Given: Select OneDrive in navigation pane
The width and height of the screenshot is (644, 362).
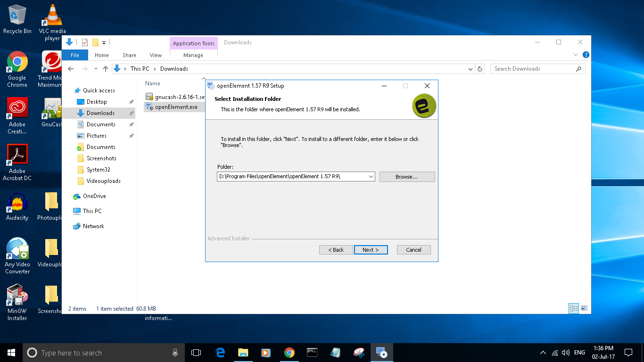Looking at the screenshot, I should [x=94, y=196].
